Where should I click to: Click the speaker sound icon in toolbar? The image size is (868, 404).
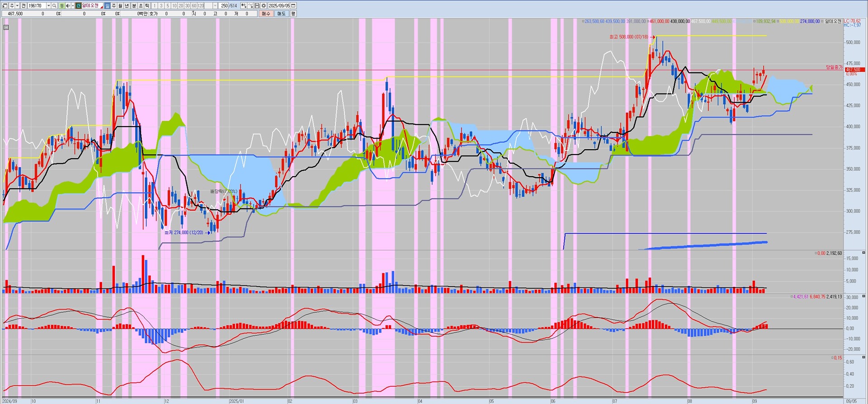click(68, 6)
